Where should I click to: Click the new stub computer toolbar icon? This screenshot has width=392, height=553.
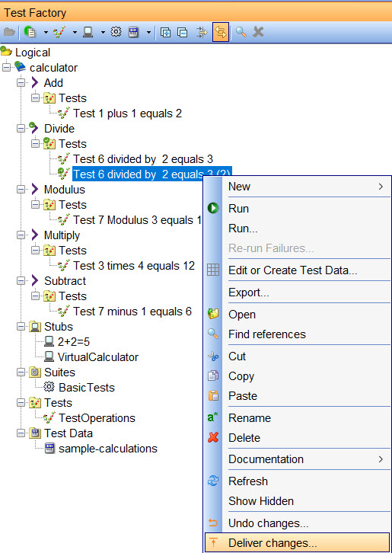(x=88, y=32)
